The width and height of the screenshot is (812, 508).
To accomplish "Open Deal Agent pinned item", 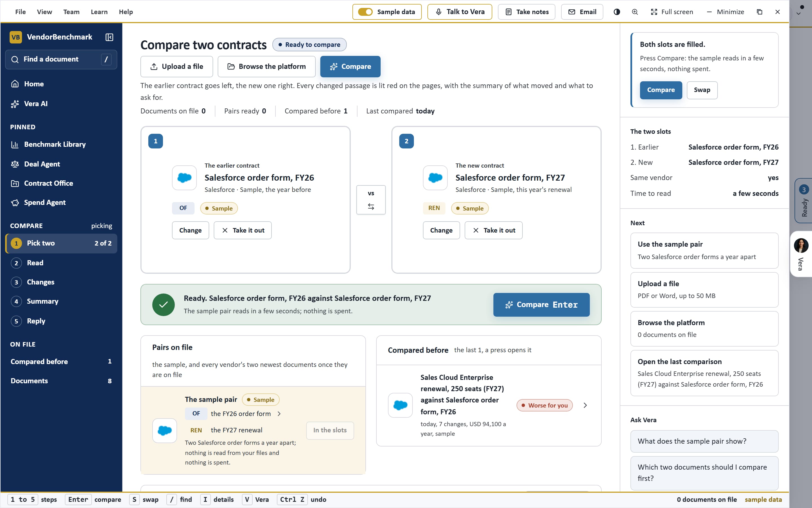I will 61,164.
